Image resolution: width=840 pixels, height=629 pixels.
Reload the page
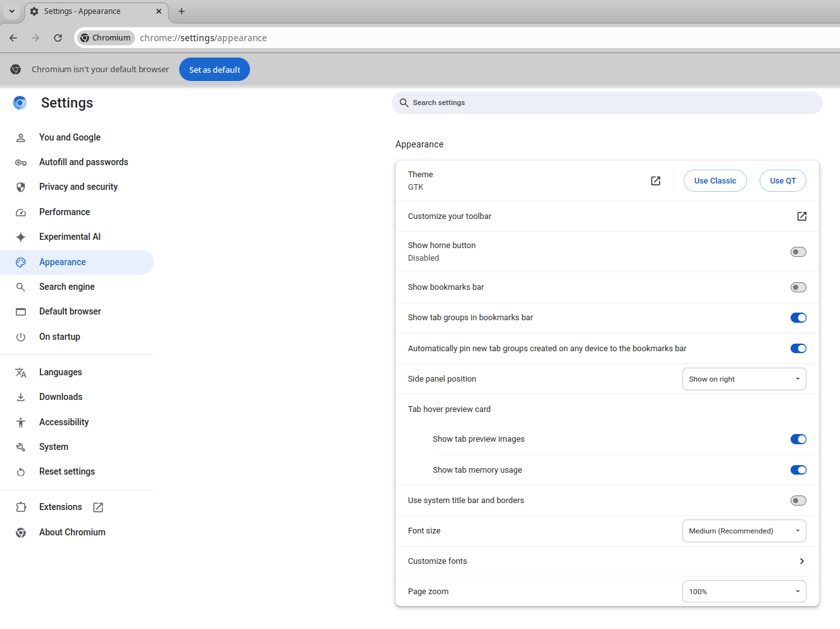tap(58, 38)
